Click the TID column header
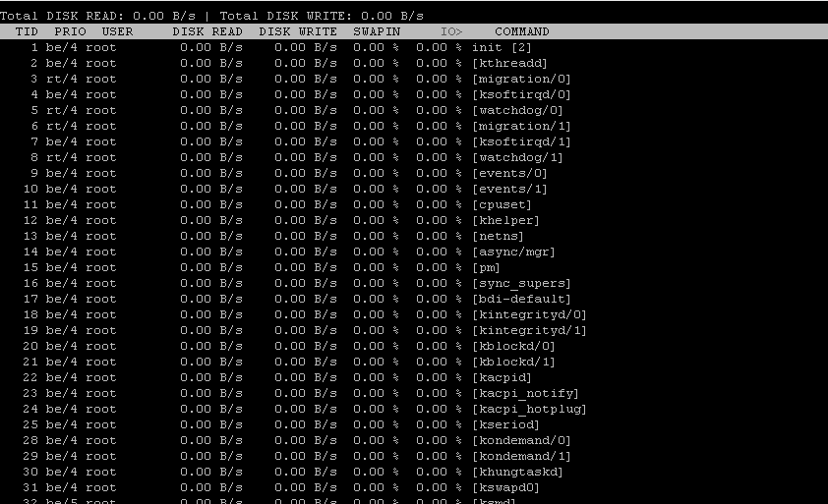 [27, 31]
